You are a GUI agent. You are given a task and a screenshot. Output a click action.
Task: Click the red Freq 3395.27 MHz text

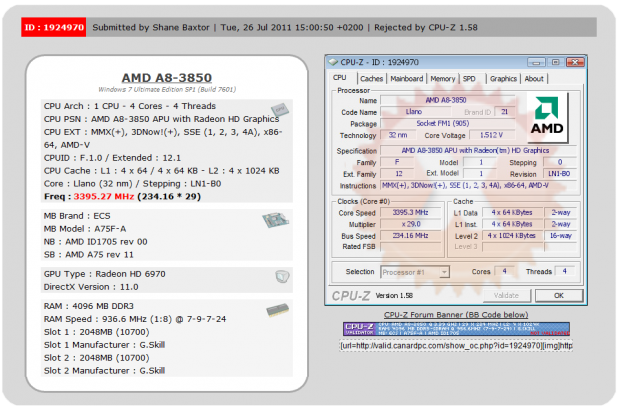click(104, 197)
